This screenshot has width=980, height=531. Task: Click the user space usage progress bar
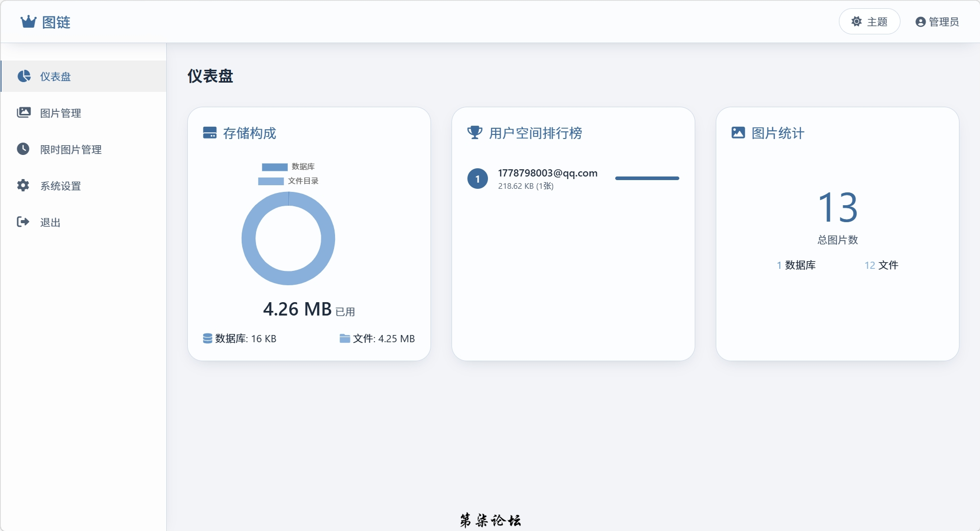[646, 179]
